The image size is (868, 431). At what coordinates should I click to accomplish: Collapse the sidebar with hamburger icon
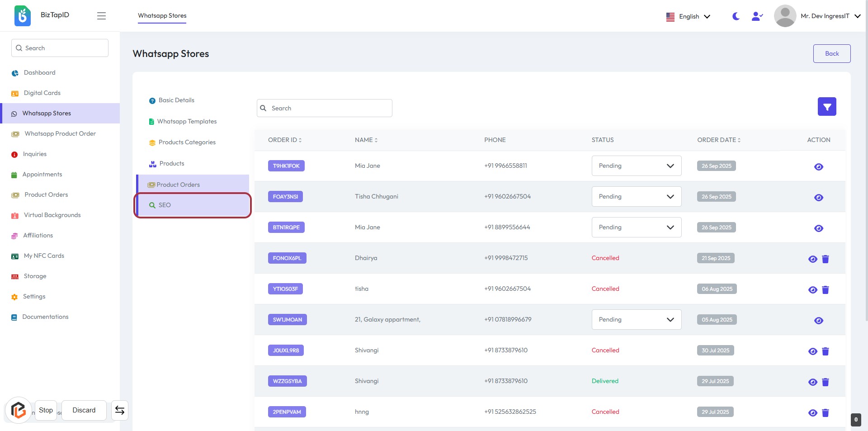click(x=101, y=16)
